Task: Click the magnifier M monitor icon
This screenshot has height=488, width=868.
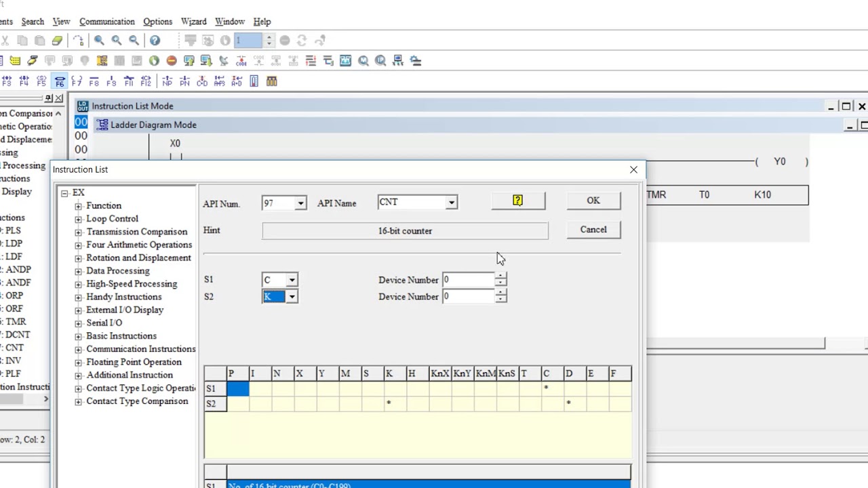Action: tap(363, 61)
